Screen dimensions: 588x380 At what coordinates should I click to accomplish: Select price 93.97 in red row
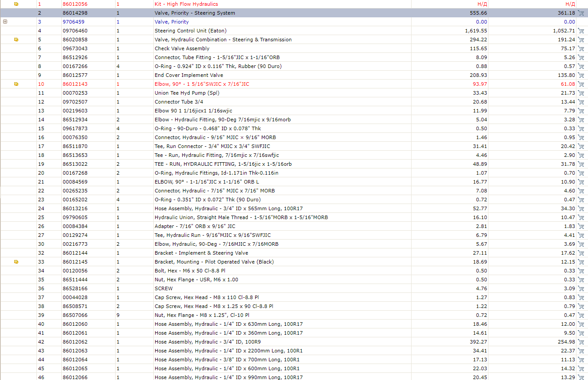480,84
